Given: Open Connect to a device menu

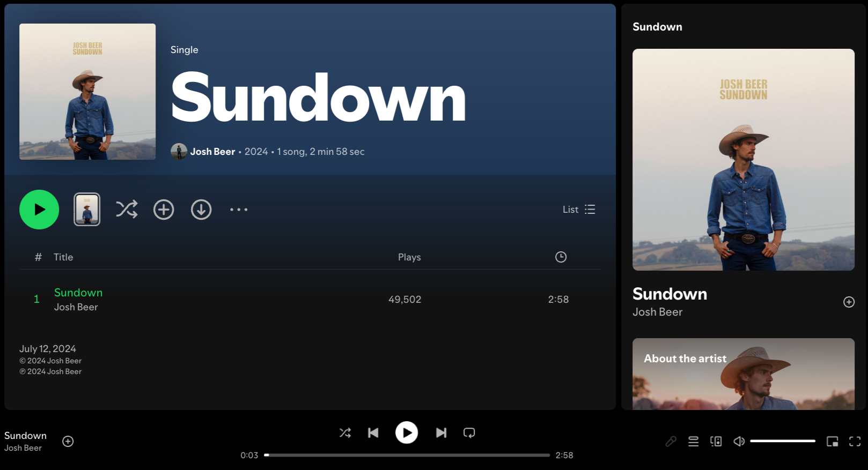Looking at the screenshot, I should coord(716,441).
